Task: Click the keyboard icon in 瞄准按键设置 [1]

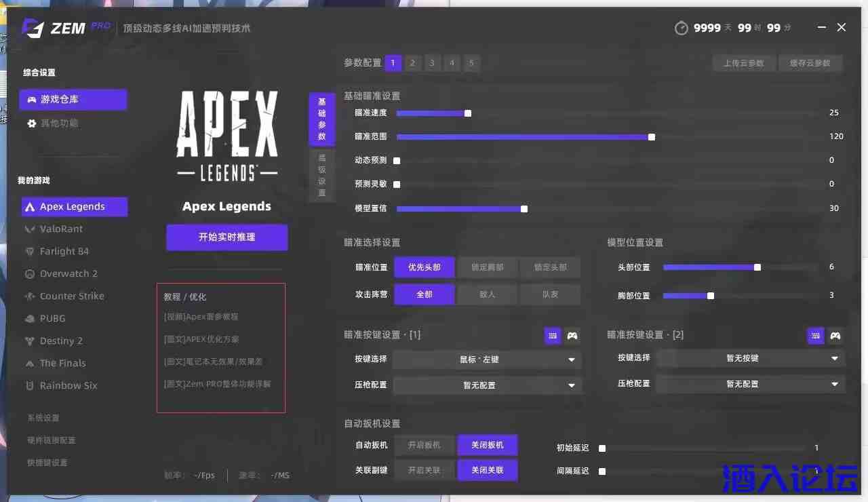Action: pyautogui.click(x=553, y=335)
